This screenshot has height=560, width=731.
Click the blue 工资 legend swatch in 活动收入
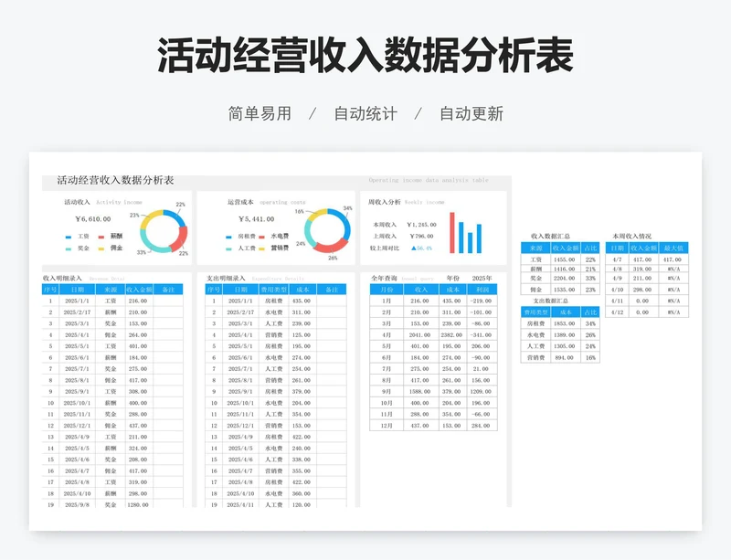[69, 237]
